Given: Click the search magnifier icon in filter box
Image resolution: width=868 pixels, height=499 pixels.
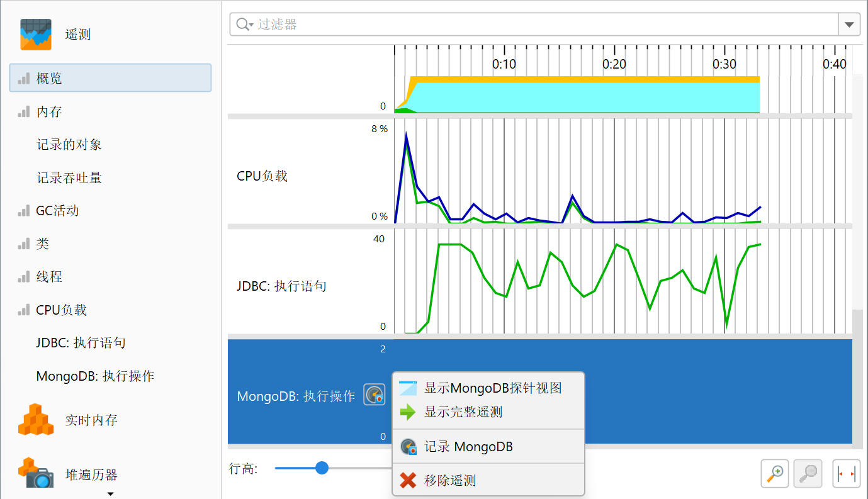Looking at the screenshot, I should pos(244,25).
